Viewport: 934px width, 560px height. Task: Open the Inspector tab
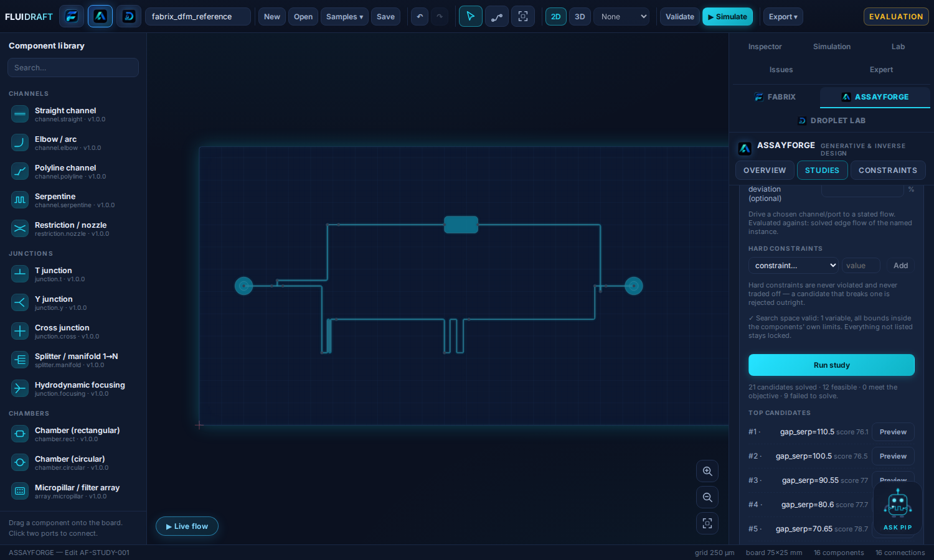[x=765, y=47]
